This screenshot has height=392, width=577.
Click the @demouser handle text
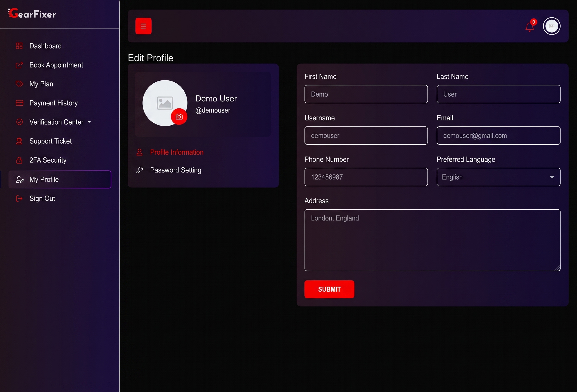(x=213, y=110)
